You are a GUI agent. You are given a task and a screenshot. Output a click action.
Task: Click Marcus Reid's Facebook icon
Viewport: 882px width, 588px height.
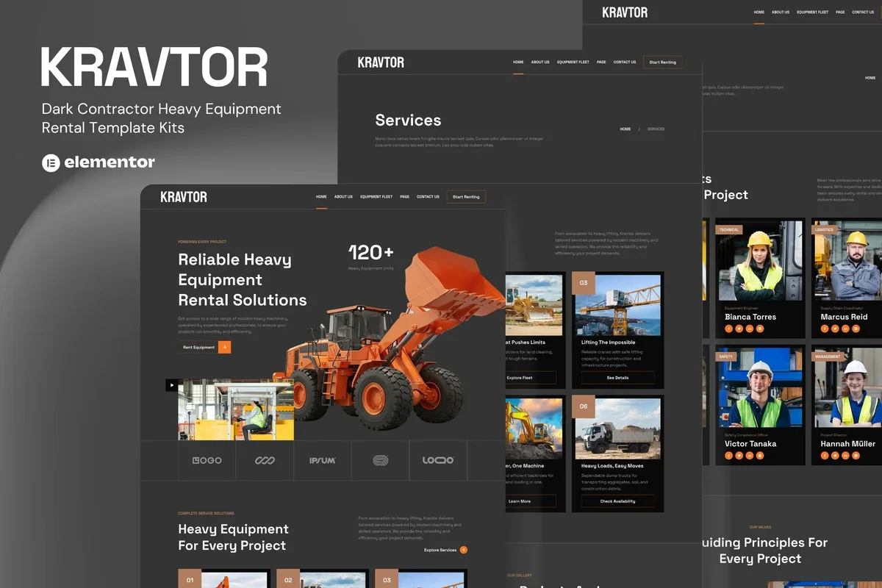click(x=825, y=329)
